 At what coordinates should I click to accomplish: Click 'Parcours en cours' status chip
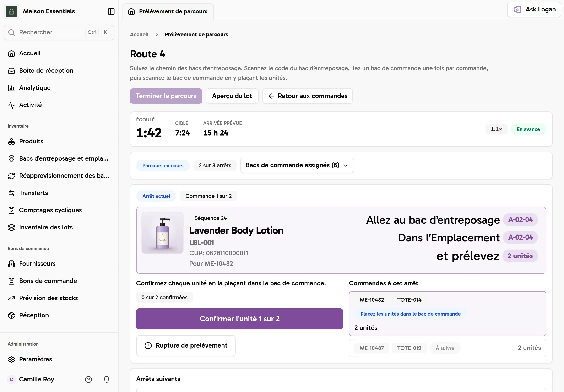click(163, 166)
